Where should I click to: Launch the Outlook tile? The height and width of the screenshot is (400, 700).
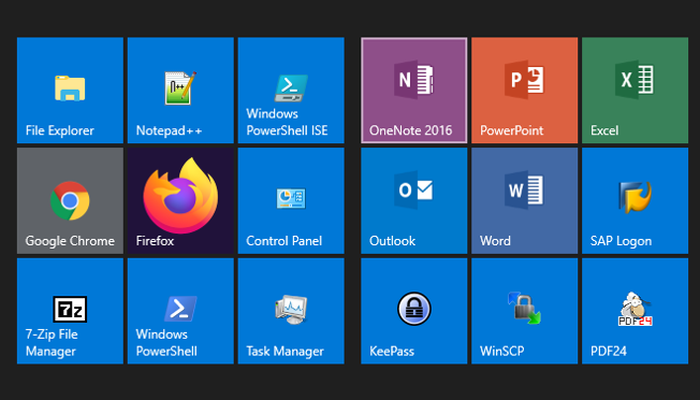point(414,201)
